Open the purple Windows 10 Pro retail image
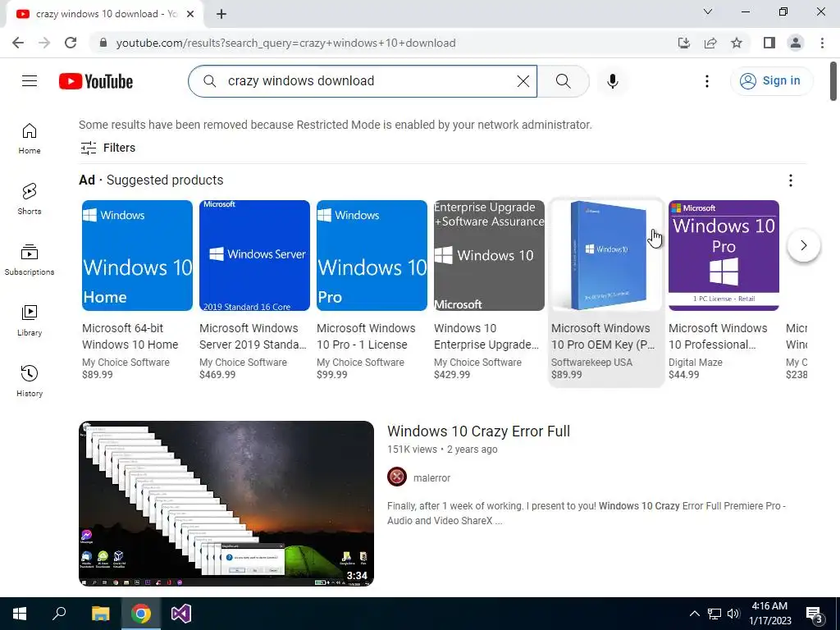Screen dimensions: 840x630 [724, 256]
